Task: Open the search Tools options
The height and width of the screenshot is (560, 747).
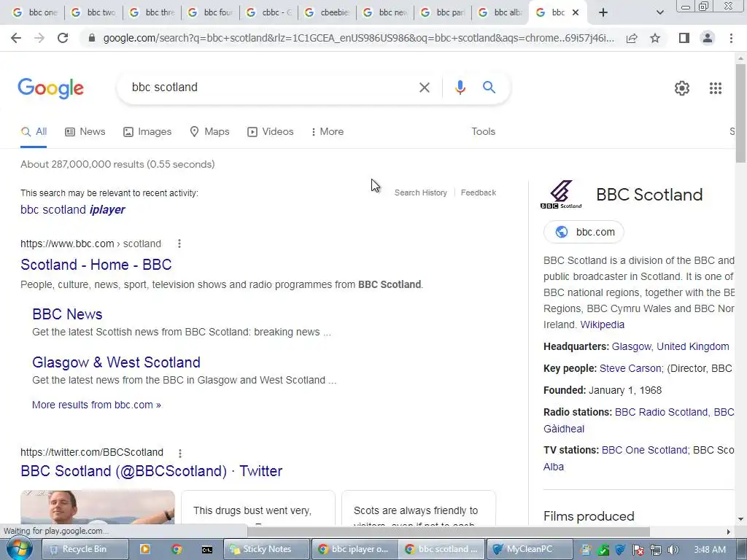Action: tap(483, 132)
